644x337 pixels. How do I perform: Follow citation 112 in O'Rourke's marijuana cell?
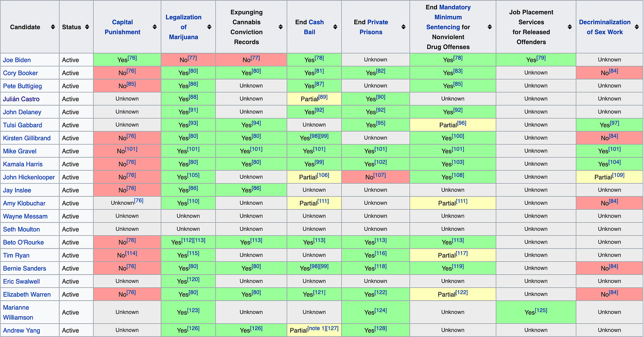click(188, 240)
